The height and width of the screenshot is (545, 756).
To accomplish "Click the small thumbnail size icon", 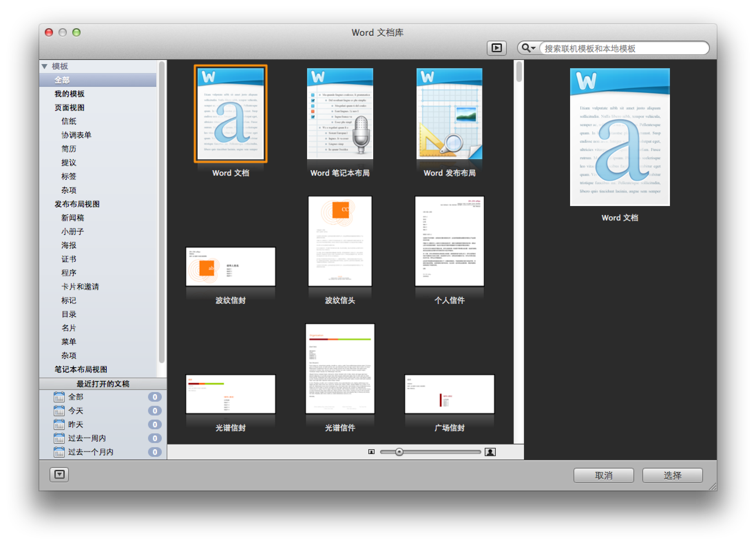I will (x=371, y=452).
